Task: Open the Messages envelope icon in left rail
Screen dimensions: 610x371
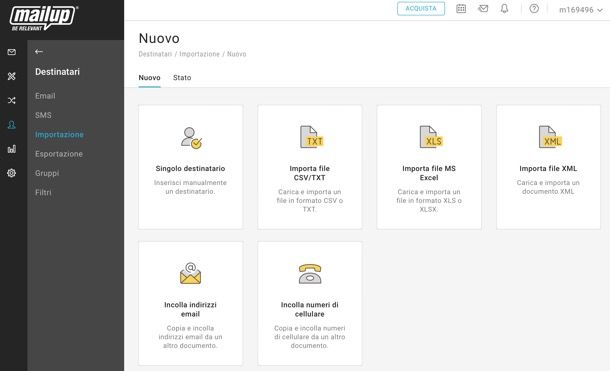Action: [12, 52]
